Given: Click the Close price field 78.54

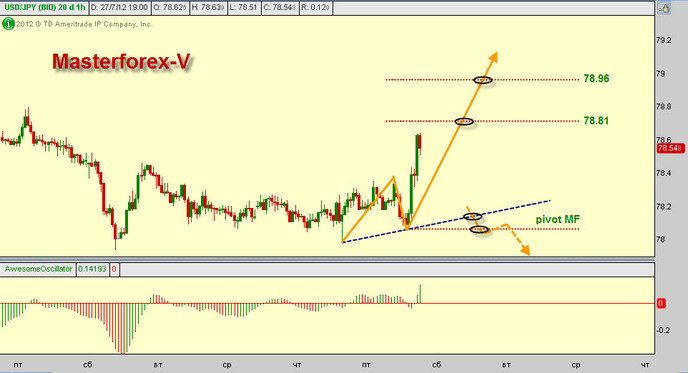Looking at the screenshot, I should pos(280,8).
